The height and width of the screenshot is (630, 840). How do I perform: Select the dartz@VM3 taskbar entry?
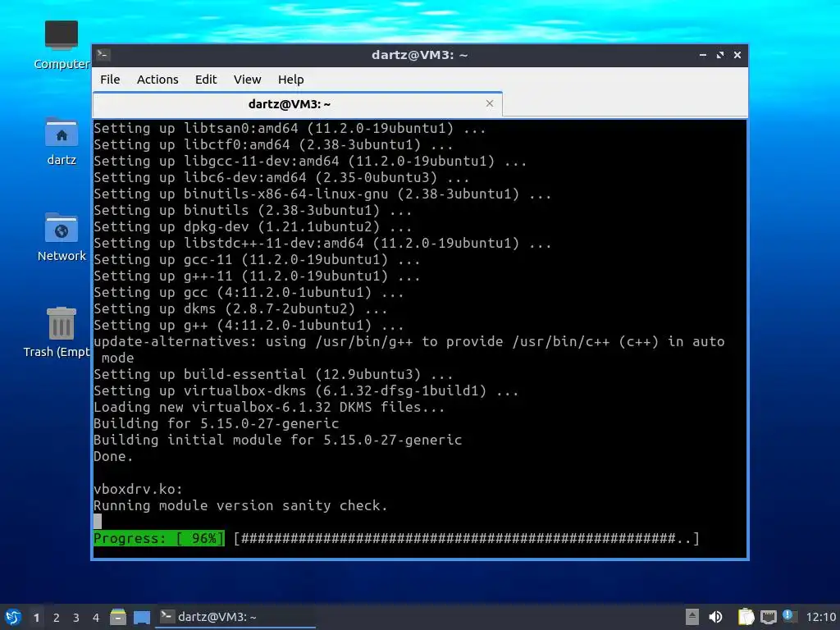click(235, 617)
